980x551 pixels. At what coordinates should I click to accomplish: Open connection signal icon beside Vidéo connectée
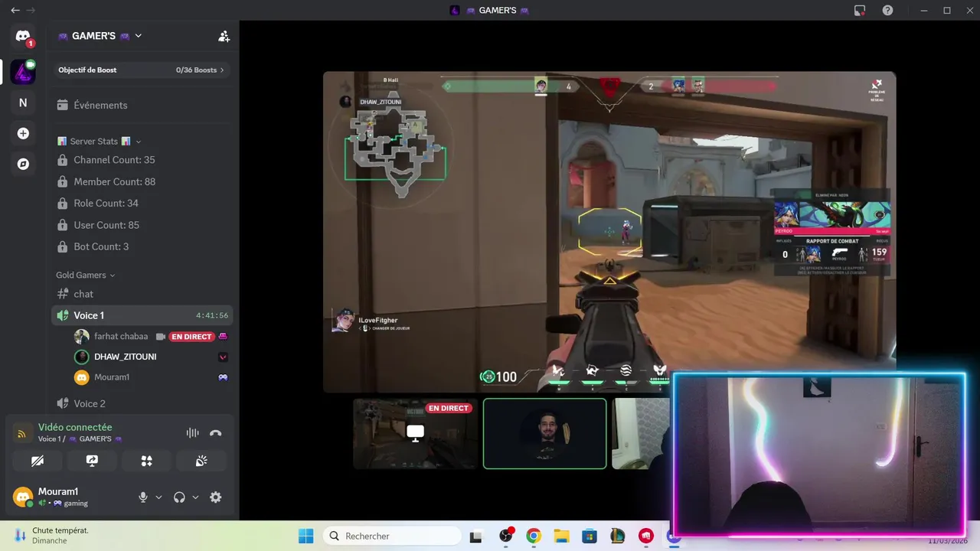pos(22,433)
